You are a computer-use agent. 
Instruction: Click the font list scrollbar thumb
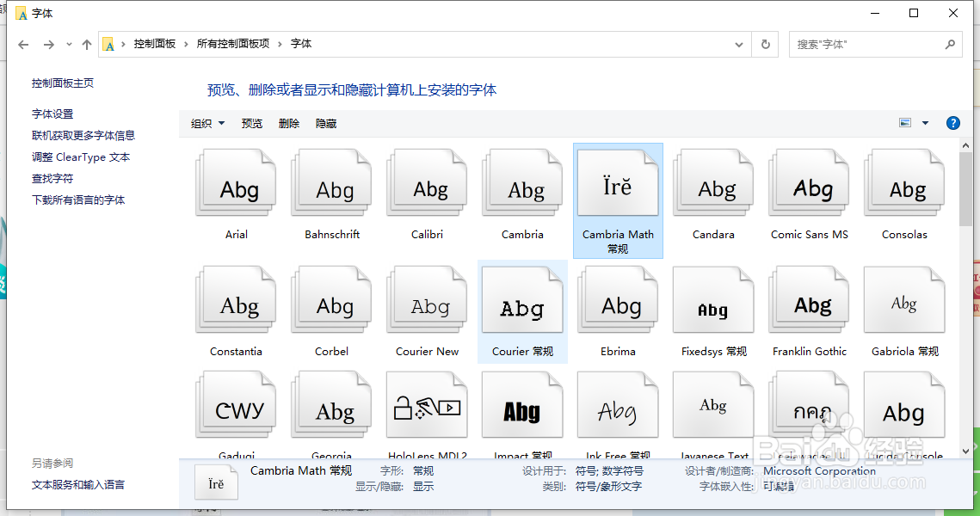point(965,188)
